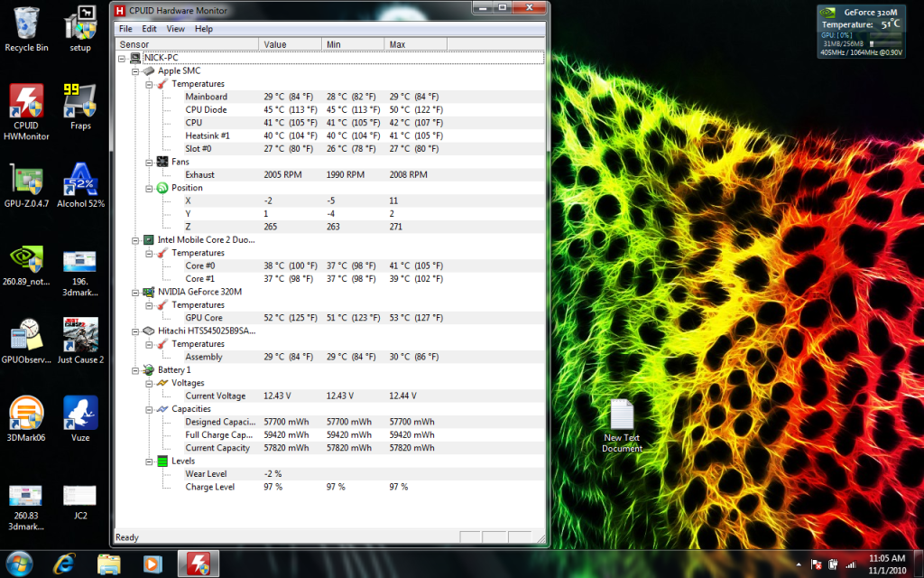Screen dimensions: 924x578
Task: Open 3DMark06 desktop shortcut
Action: pos(26,419)
